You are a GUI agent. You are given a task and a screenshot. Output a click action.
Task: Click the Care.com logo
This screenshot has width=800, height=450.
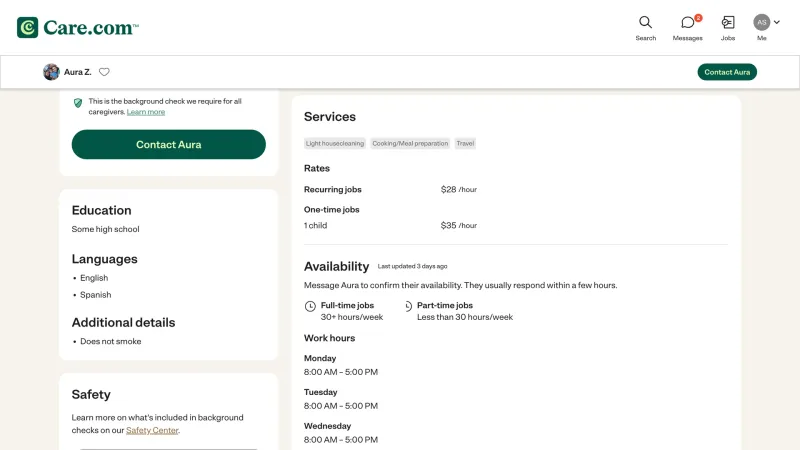click(x=78, y=28)
